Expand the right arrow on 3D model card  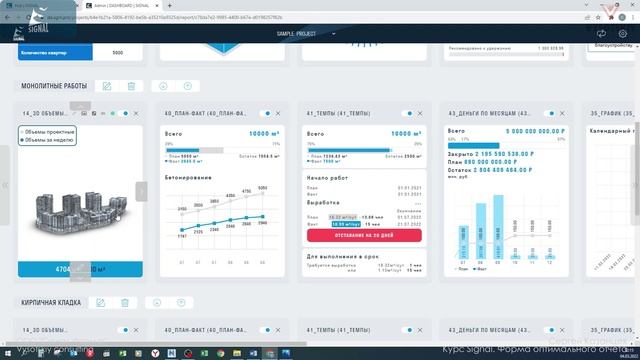[x=141, y=191]
